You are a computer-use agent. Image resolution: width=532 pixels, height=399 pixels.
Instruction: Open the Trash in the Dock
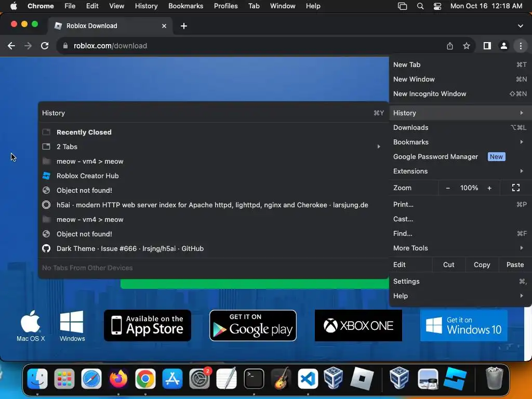point(495,379)
